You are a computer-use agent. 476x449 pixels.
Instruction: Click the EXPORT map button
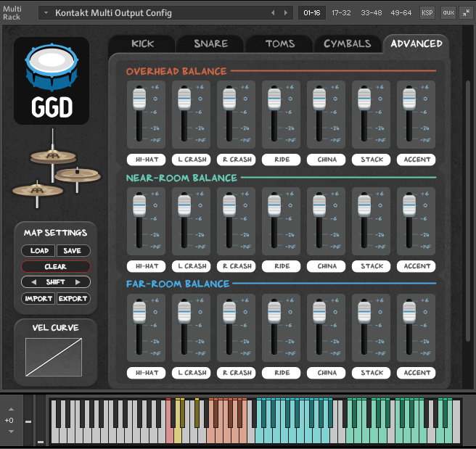(73, 298)
